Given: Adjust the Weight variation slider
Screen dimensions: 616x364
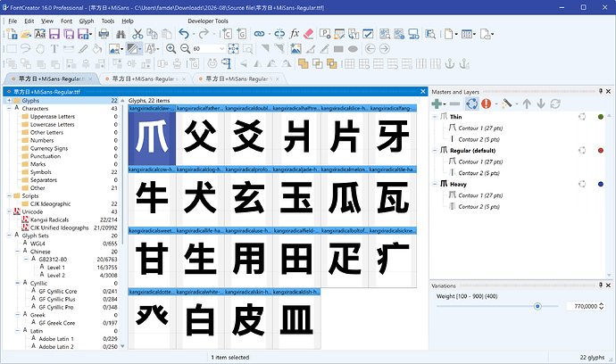Looking at the screenshot, I should pyautogui.click(x=537, y=306).
